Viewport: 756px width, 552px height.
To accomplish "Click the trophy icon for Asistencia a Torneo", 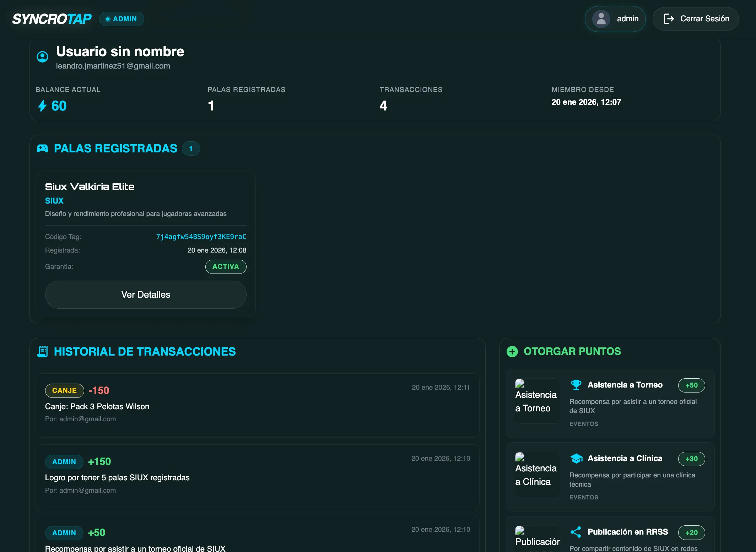I will [576, 385].
